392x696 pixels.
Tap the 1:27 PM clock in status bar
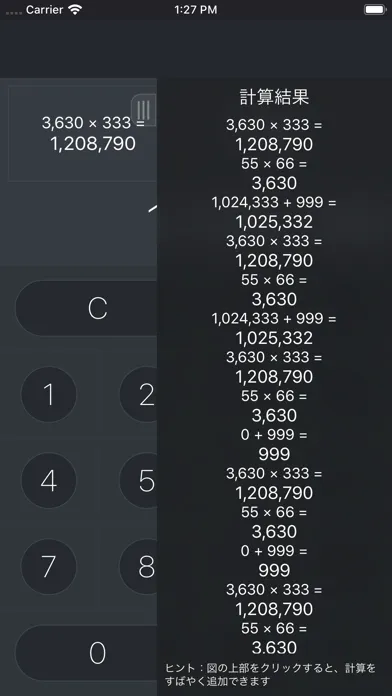pos(196,10)
